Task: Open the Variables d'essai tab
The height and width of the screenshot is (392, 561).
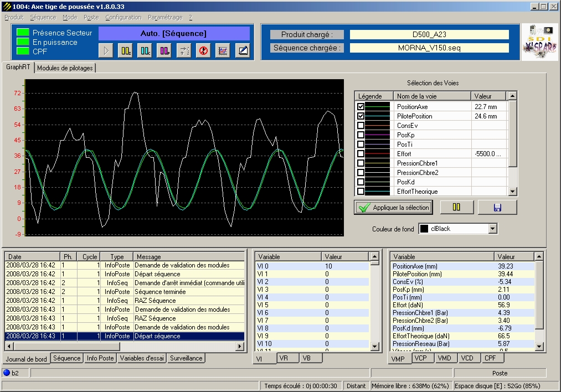Action: 142,358
